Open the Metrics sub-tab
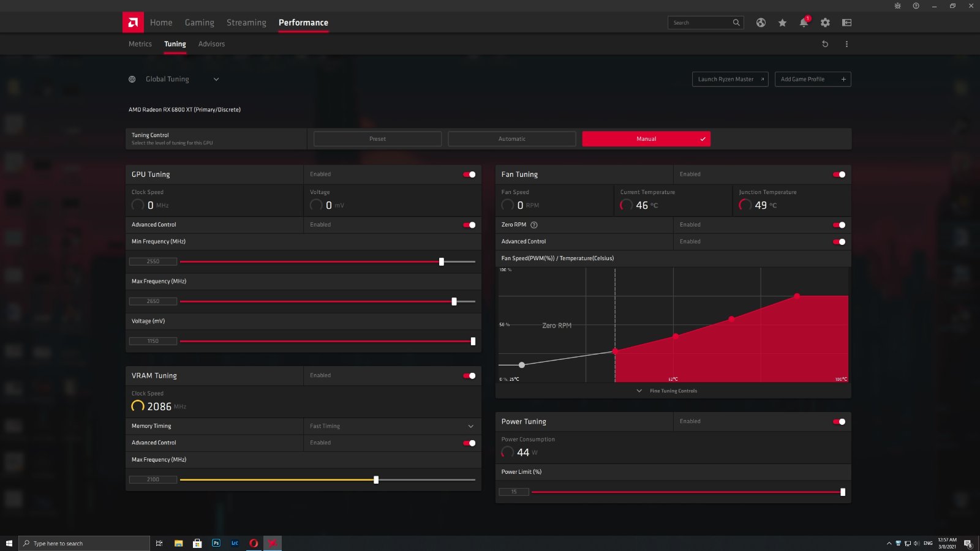The image size is (980, 551). pos(140,44)
